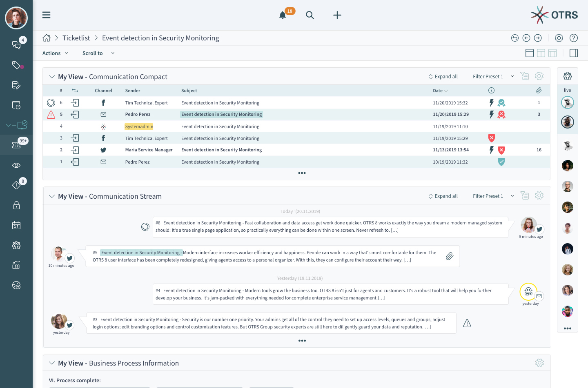Collapse My View - Business Process Information widget
The image size is (588, 388).
tap(52, 363)
